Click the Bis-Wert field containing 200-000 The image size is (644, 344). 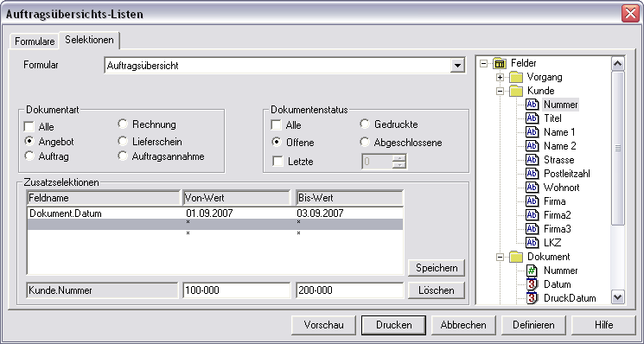pos(349,290)
